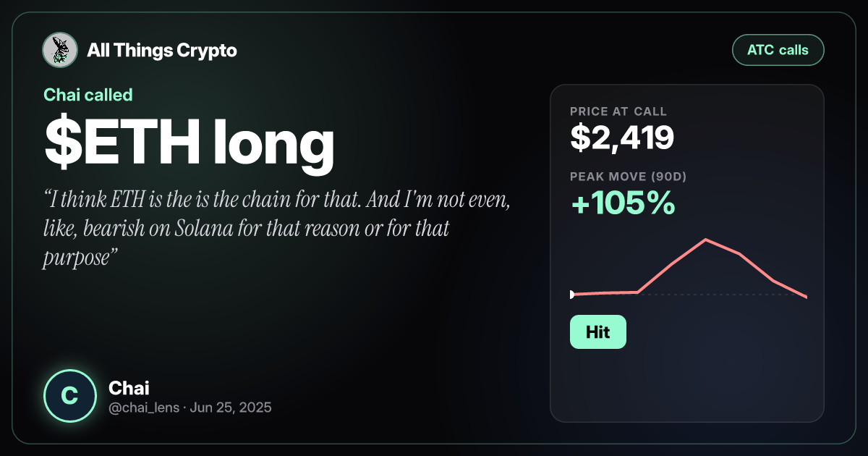Click the PEAK MOVE (90D) label
Viewport: 868px width, 456px height.
tap(627, 176)
